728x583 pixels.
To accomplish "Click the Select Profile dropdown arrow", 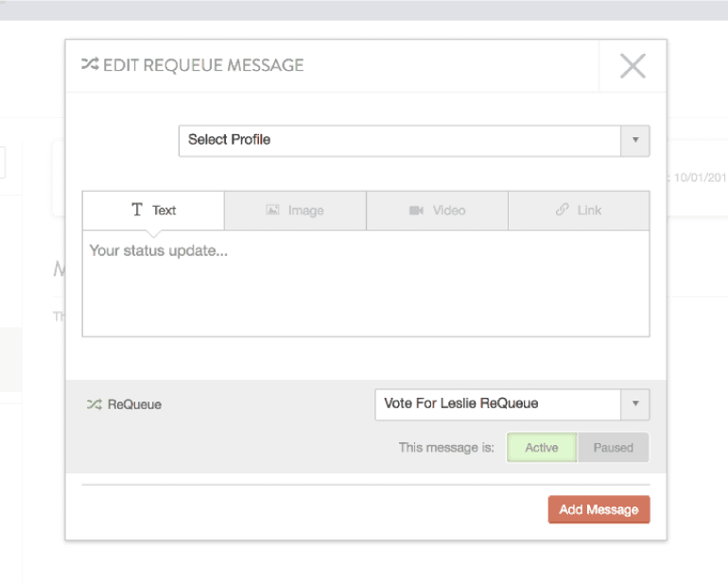I will [x=634, y=140].
